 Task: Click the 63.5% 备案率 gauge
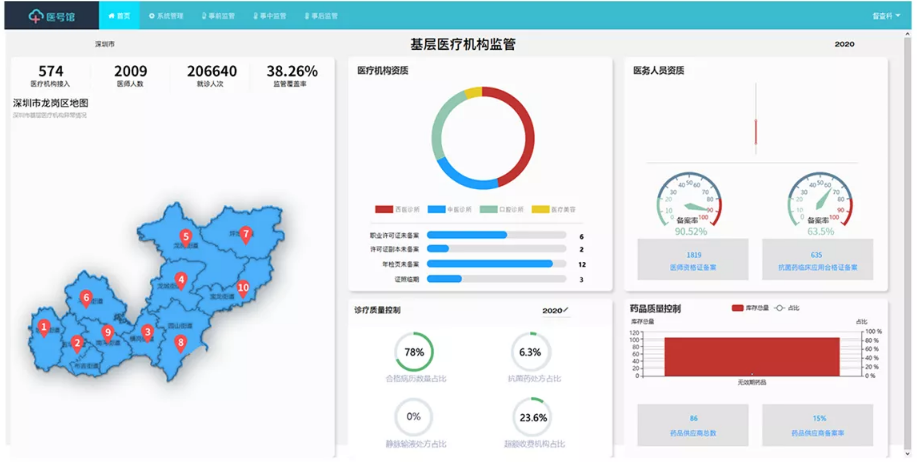[821, 203]
